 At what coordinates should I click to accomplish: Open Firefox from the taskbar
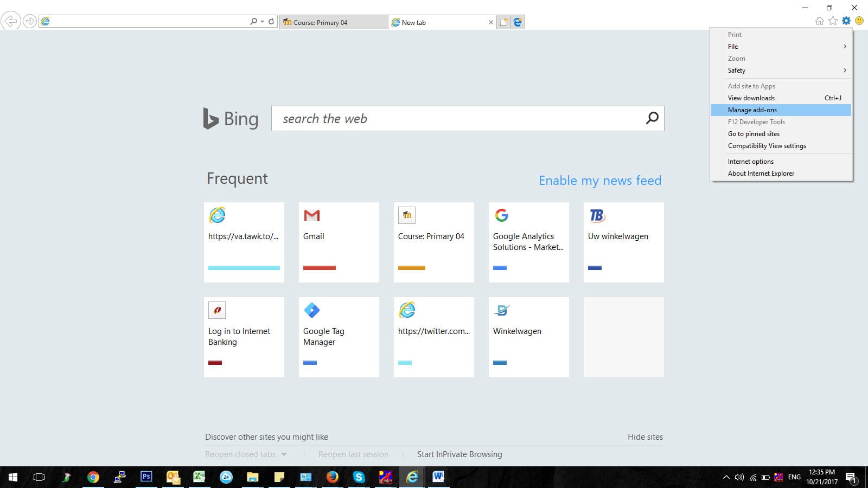333,477
